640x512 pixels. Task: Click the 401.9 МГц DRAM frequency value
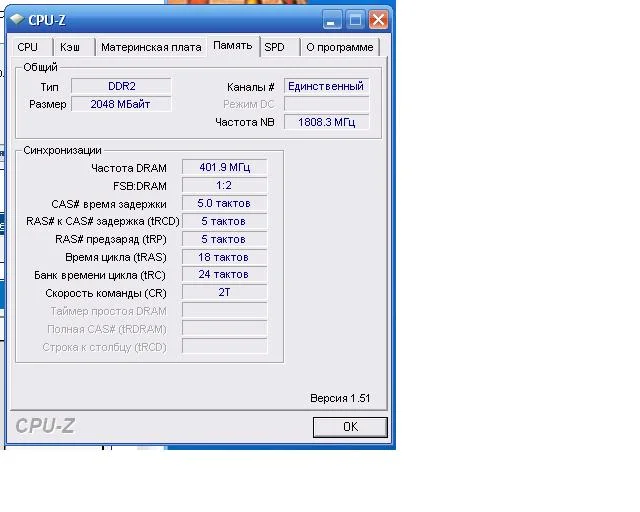coord(224,167)
